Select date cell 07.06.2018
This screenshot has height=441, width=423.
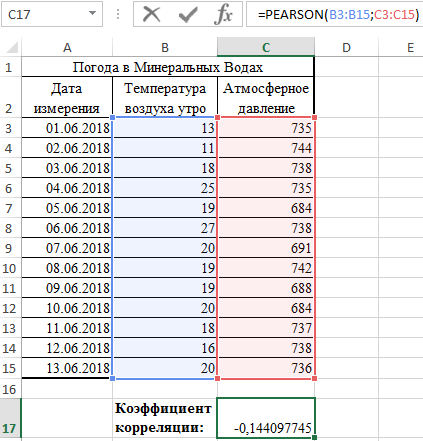[67, 248]
